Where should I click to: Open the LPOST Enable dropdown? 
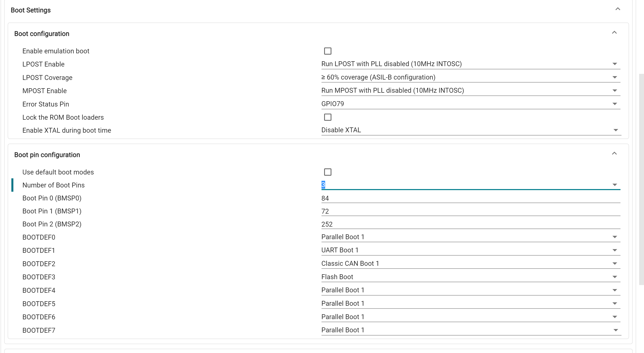tap(615, 64)
